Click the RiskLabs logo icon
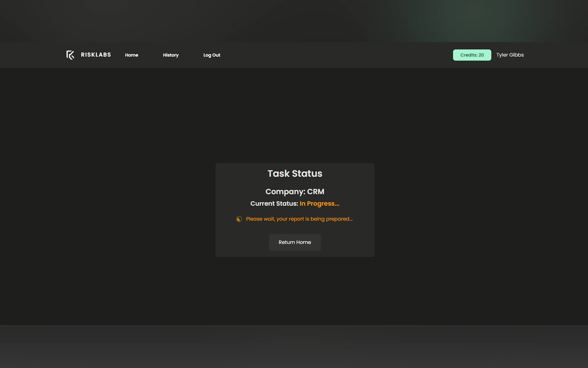The height and width of the screenshot is (368, 588). (70, 55)
